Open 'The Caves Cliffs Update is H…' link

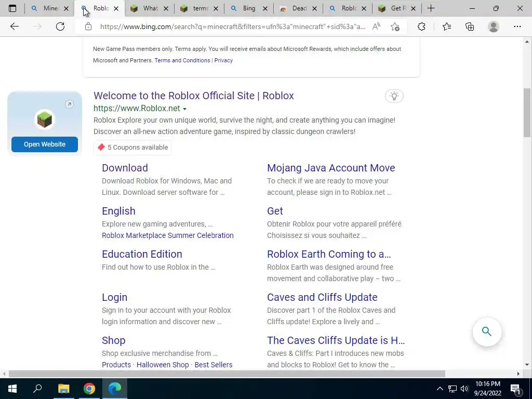[x=336, y=340]
